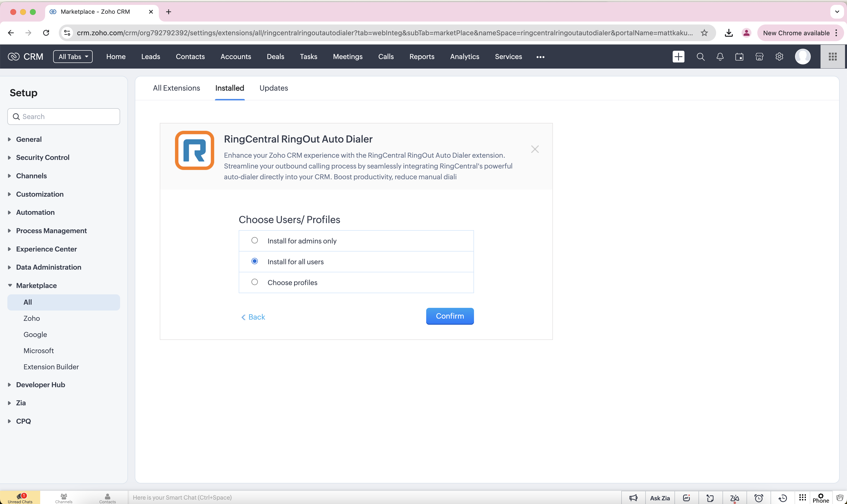847x504 pixels.
Task: Click the Ask Zia button
Action: coord(660,498)
